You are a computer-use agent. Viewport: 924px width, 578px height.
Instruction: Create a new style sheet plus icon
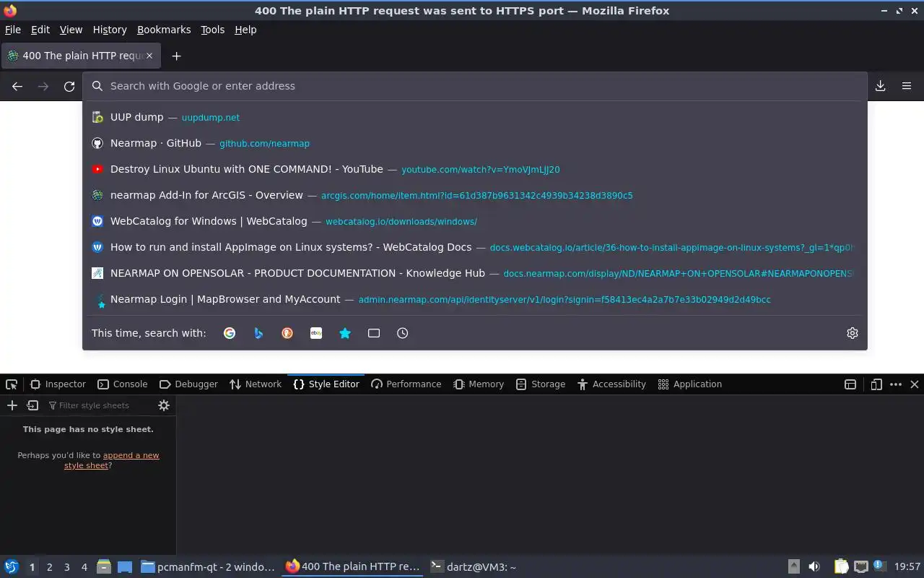click(12, 405)
